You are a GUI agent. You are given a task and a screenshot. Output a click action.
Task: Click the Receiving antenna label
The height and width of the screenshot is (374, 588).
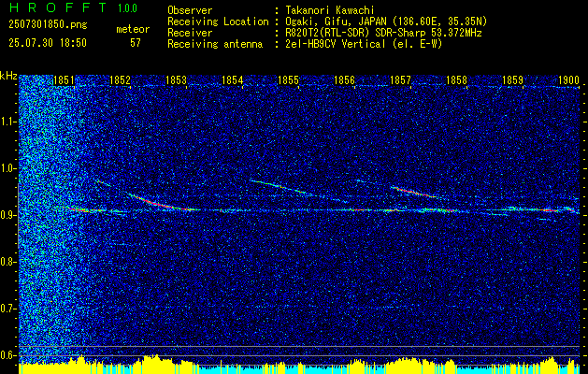coord(215,44)
